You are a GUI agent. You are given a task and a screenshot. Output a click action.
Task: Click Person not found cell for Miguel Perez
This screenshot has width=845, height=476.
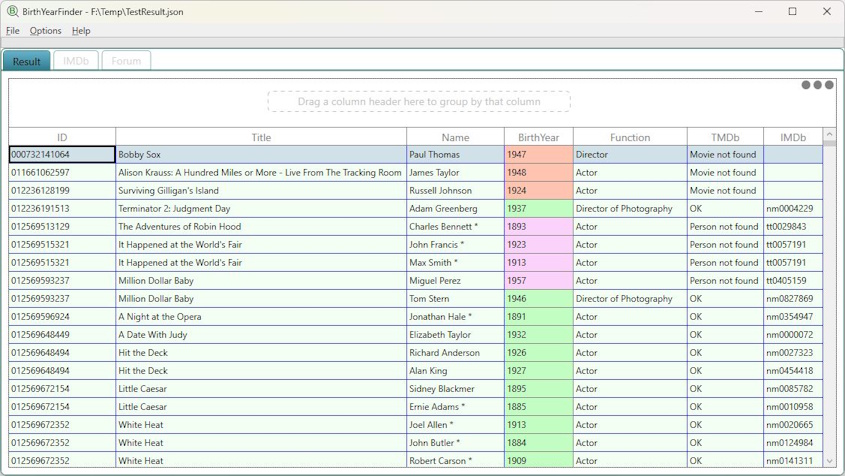(725, 280)
